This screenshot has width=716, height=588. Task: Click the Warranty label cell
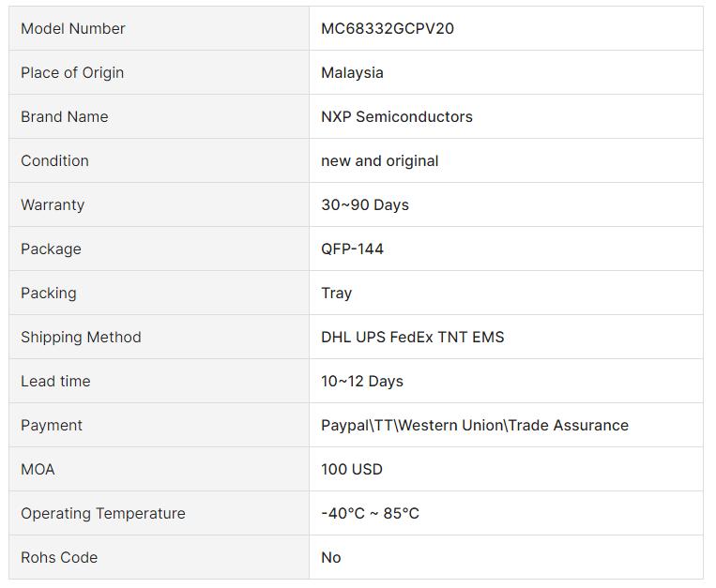point(159,204)
